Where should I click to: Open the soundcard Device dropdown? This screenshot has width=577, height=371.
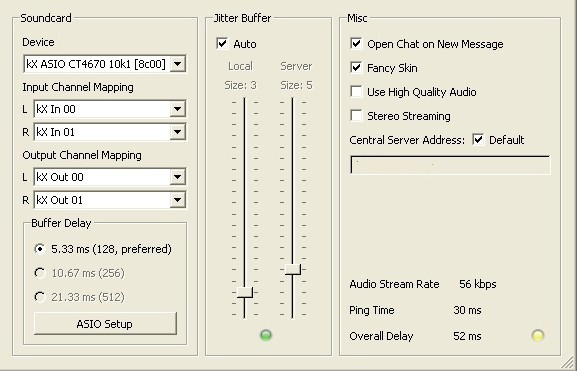[x=105, y=64]
